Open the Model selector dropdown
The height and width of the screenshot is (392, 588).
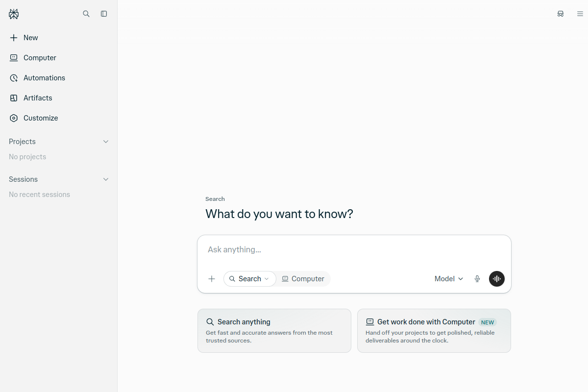tap(449, 279)
